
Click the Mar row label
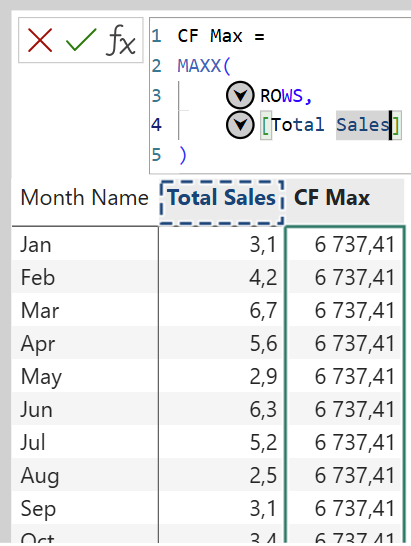[x=40, y=311]
